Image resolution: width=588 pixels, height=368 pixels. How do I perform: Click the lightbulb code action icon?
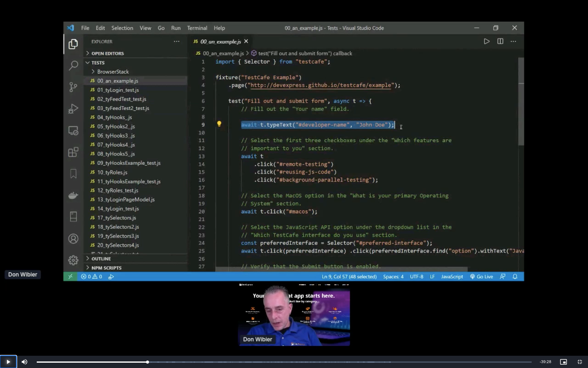point(219,124)
